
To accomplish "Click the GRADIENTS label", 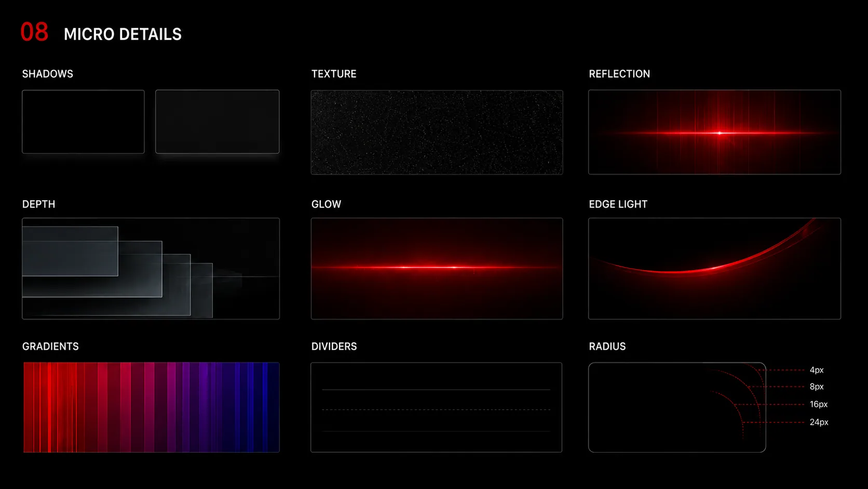I will pos(50,347).
